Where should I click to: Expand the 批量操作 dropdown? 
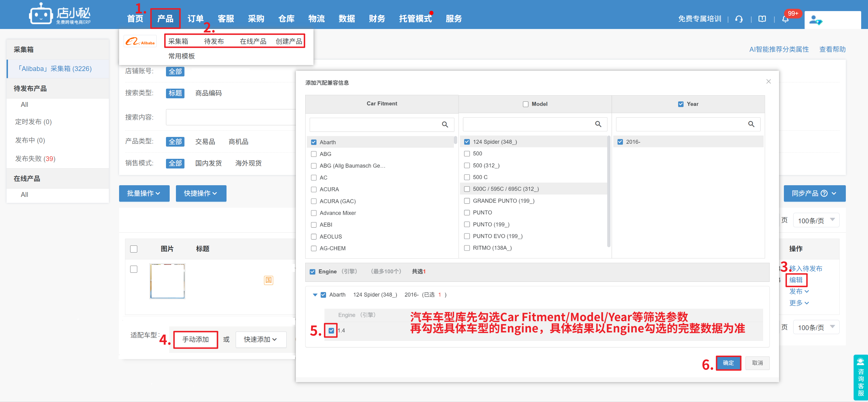[144, 193]
